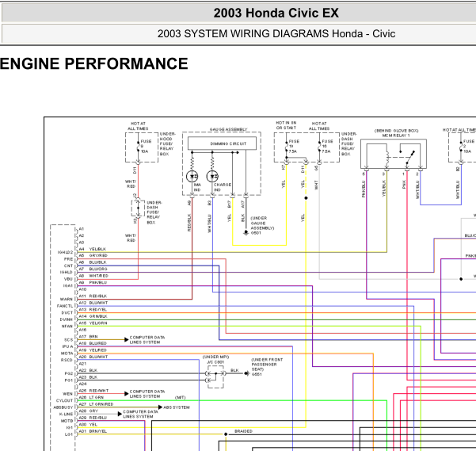
Task: Click pin A7 'BLU/ORG' wire label
Action: pos(98,269)
